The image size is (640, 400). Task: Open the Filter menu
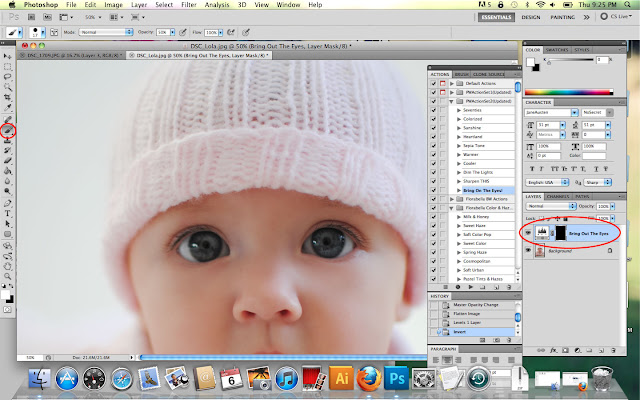[x=189, y=5]
